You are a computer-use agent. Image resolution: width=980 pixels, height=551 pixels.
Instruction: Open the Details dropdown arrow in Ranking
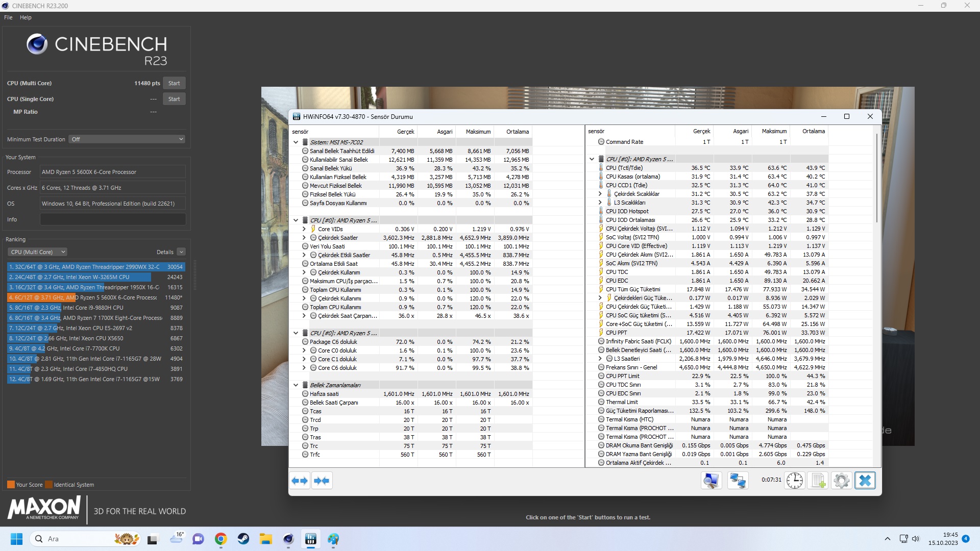181,252
